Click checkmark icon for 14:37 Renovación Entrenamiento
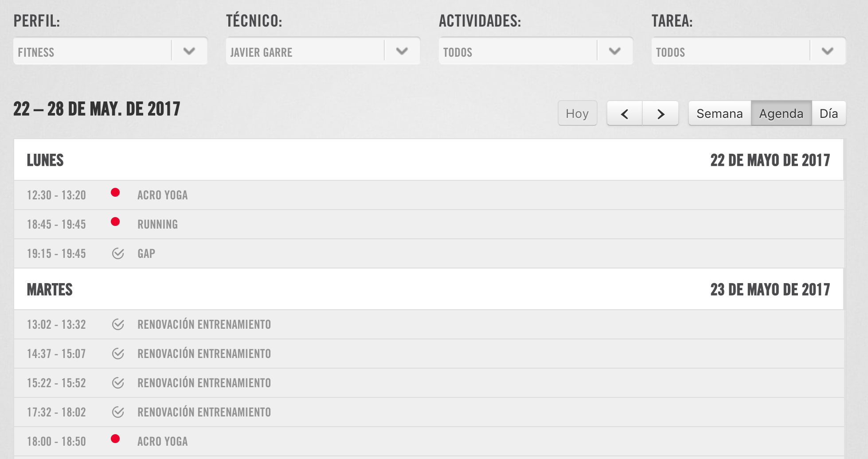 [118, 354]
